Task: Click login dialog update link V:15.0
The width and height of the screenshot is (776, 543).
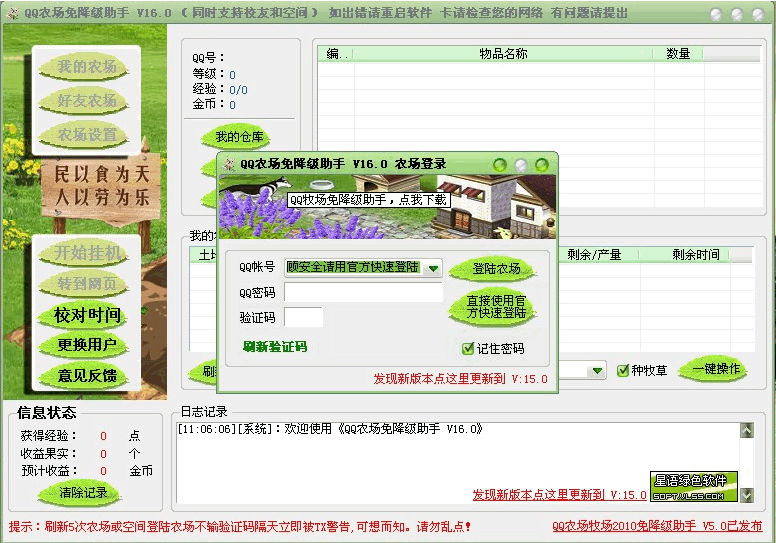Action: coord(460,379)
